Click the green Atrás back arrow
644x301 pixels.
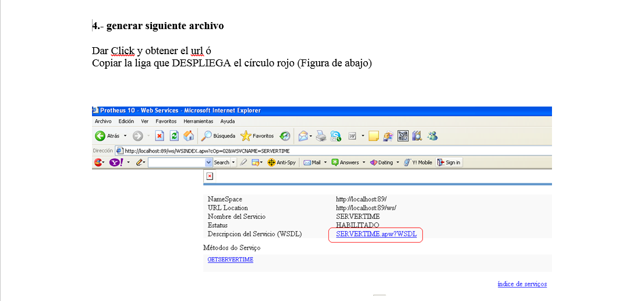tap(100, 136)
